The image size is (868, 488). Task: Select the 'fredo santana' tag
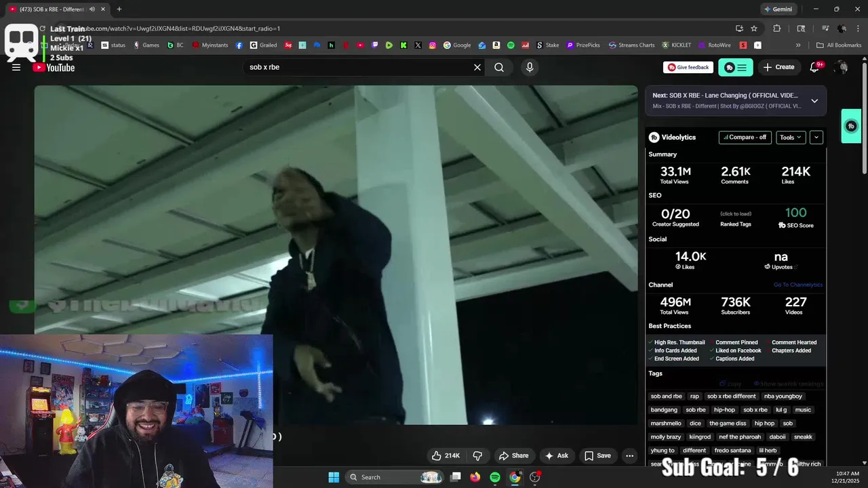pyautogui.click(x=733, y=451)
